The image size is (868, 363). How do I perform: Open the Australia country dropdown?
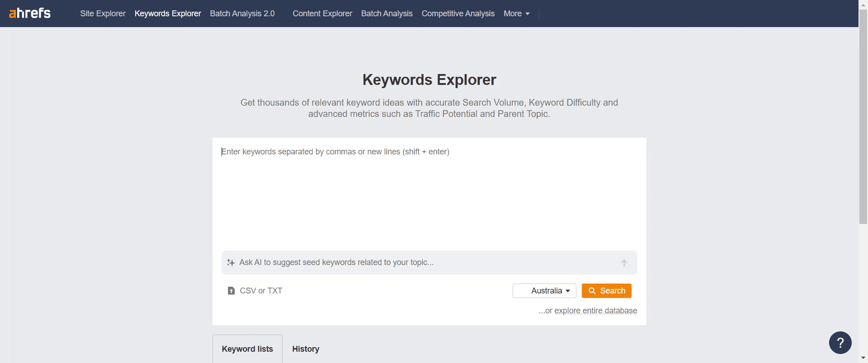tap(544, 291)
